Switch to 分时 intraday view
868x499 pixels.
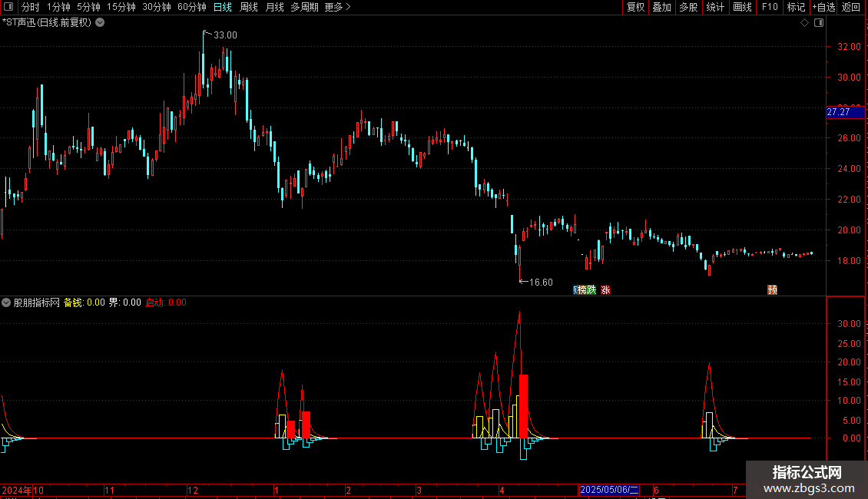[31, 7]
